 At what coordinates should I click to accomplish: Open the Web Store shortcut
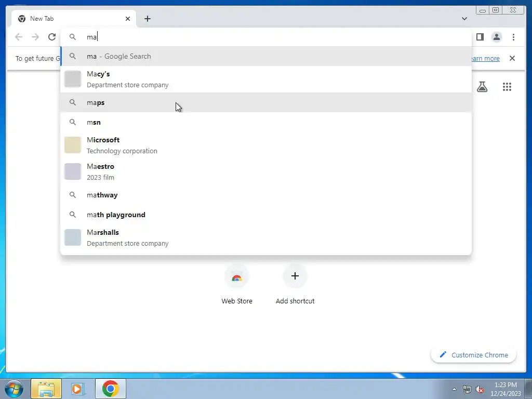coord(237,284)
